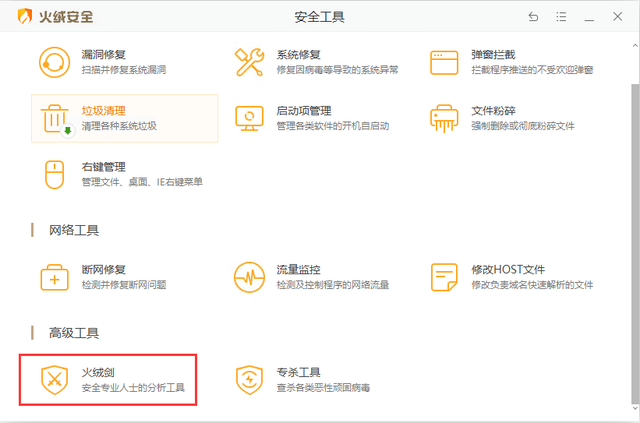640x423 pixels.
Task: Click the 修复因病毒等导致的系统异常 description
Action: (x=337, y=70)
